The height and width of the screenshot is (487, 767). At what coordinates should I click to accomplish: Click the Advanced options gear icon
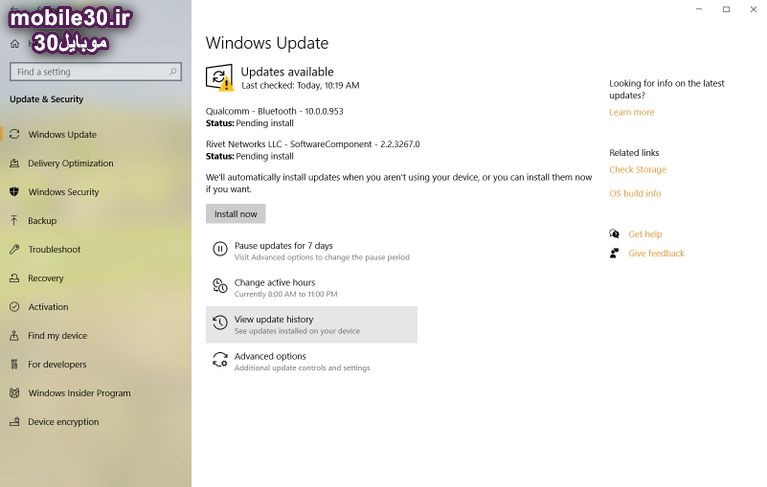coord(220,360)
